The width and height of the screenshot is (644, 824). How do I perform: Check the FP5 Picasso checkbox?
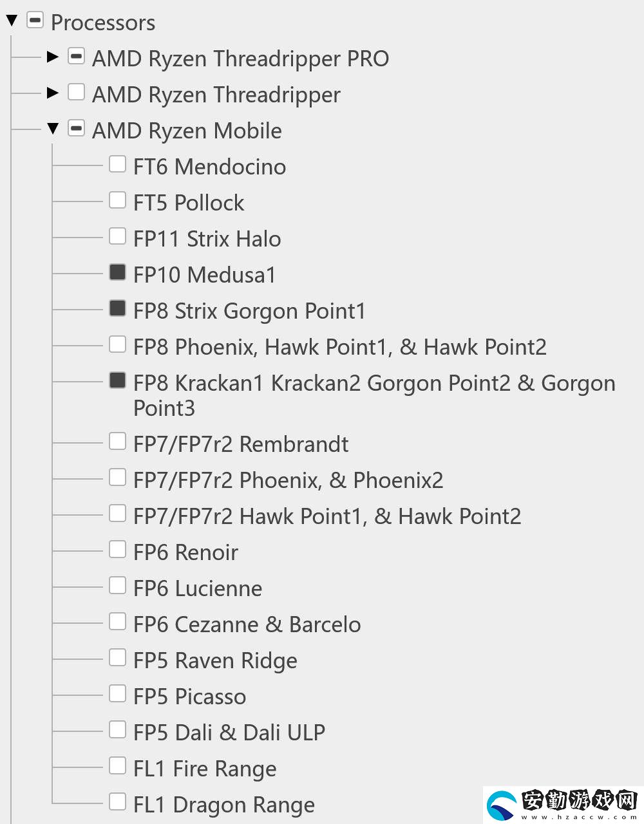pyautogui.click(x=117, y=693)
